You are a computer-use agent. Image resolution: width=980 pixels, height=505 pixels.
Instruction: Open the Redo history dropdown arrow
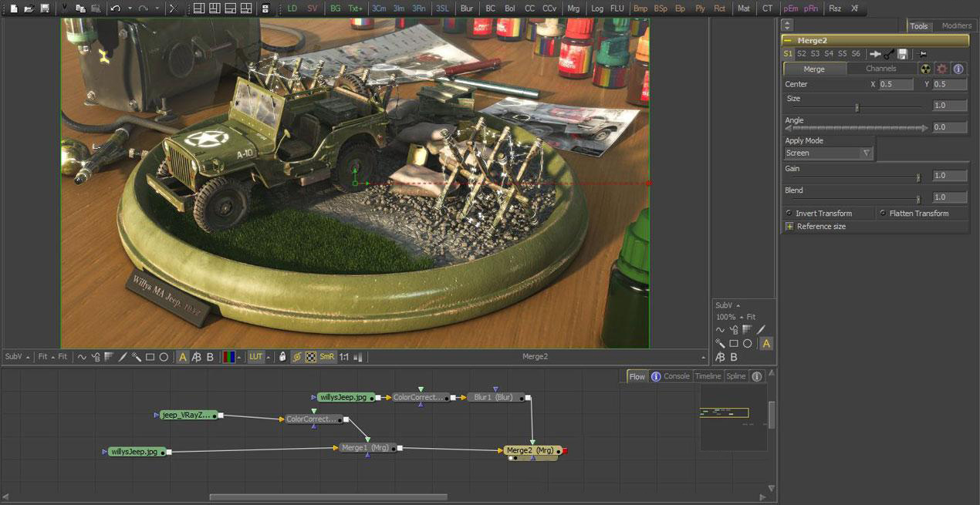157,8
